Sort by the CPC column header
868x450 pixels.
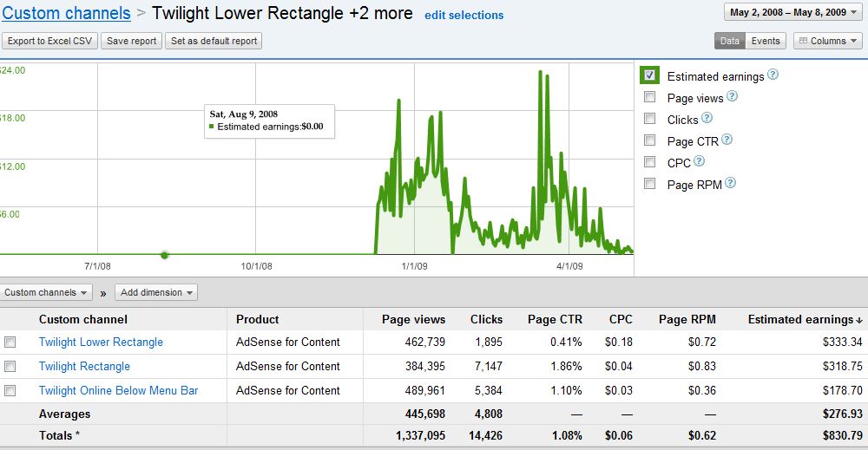tap(621, 320)
